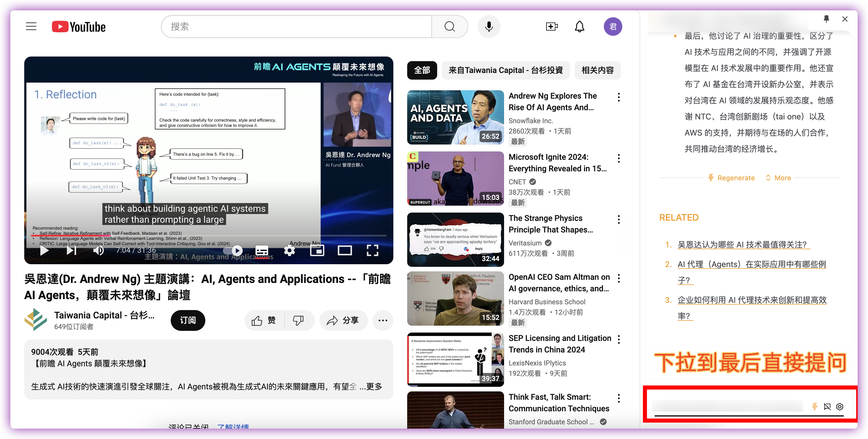Open the Taiwania Capital channel avatar

pos(35,319)
